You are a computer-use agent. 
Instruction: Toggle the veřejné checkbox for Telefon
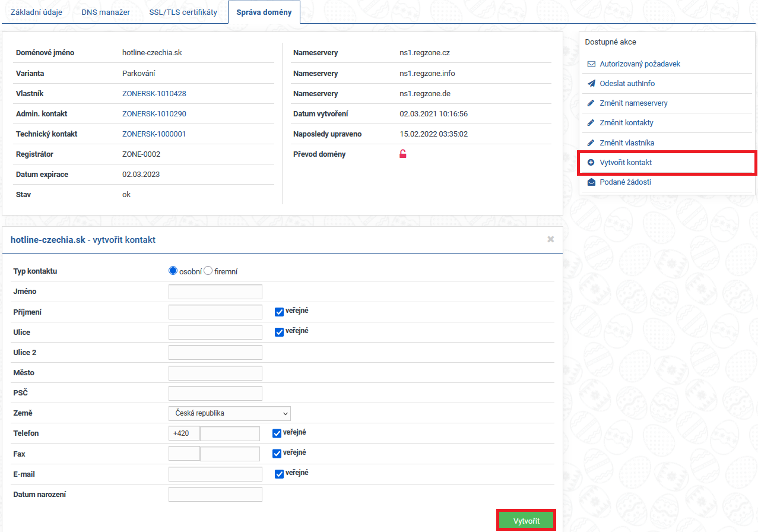[x=277, y=433]
